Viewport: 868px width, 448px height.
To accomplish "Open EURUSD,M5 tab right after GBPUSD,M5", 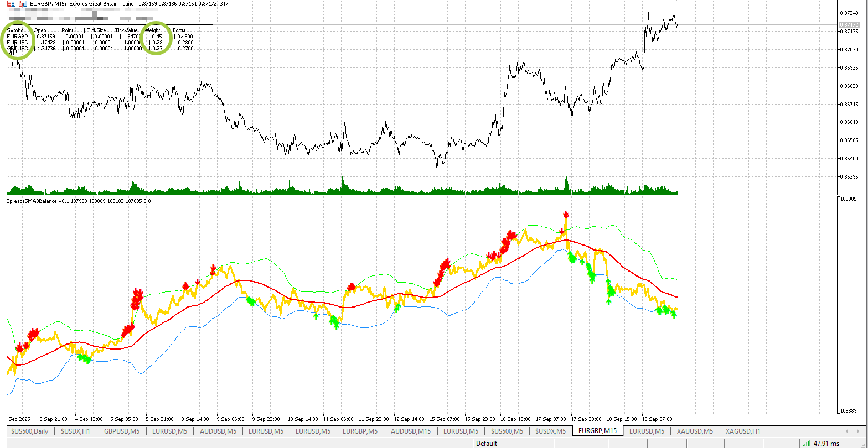I will pyautogui.click(x=169, y=431).
